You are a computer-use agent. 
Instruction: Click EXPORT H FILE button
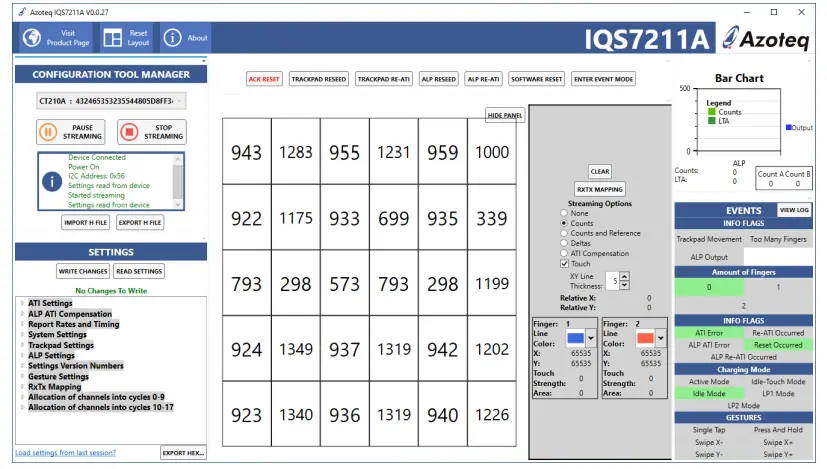(140, 223)
